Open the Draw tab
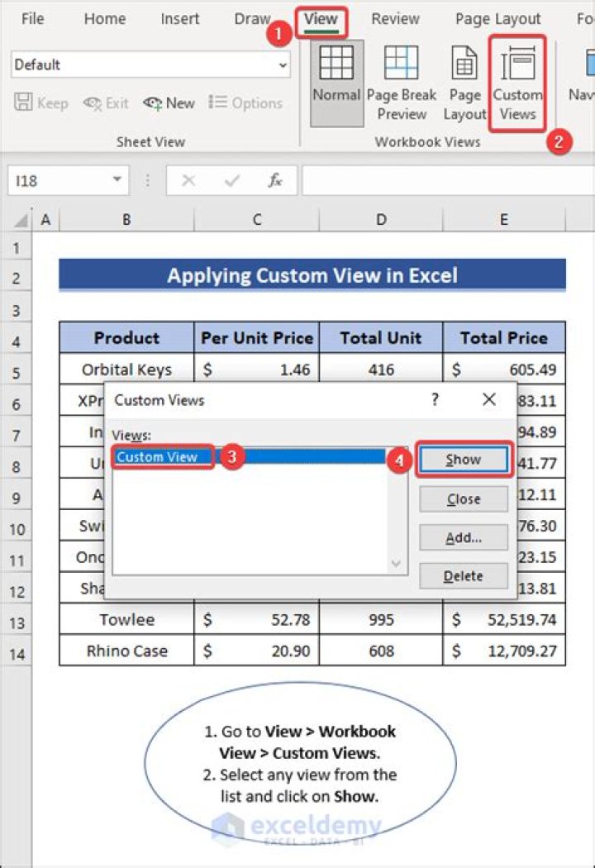Screen dimensions: 595x868 pos(252,18)
